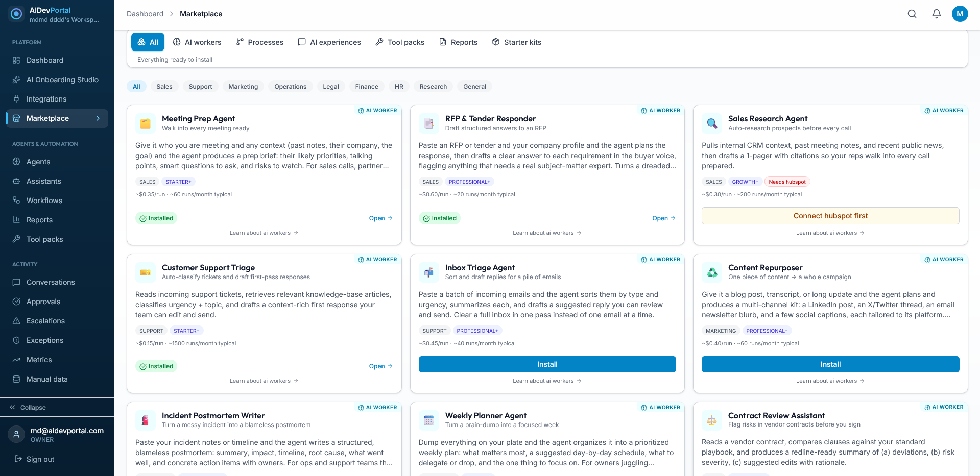The image size is (980, 476).
Task: Click Installed badge on Customer Support Triage
Action: pyautogui.click(x=156, y=366)
